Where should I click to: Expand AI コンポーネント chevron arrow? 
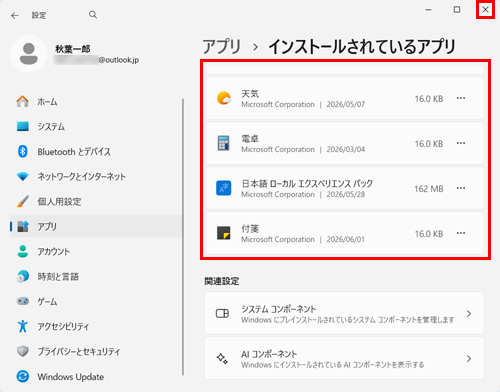[x=469, y=358]
